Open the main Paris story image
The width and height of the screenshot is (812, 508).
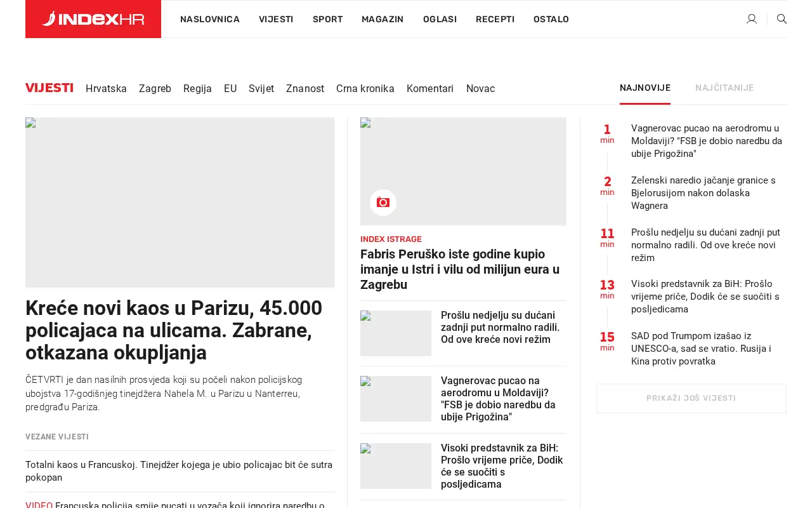coord(180,203)
